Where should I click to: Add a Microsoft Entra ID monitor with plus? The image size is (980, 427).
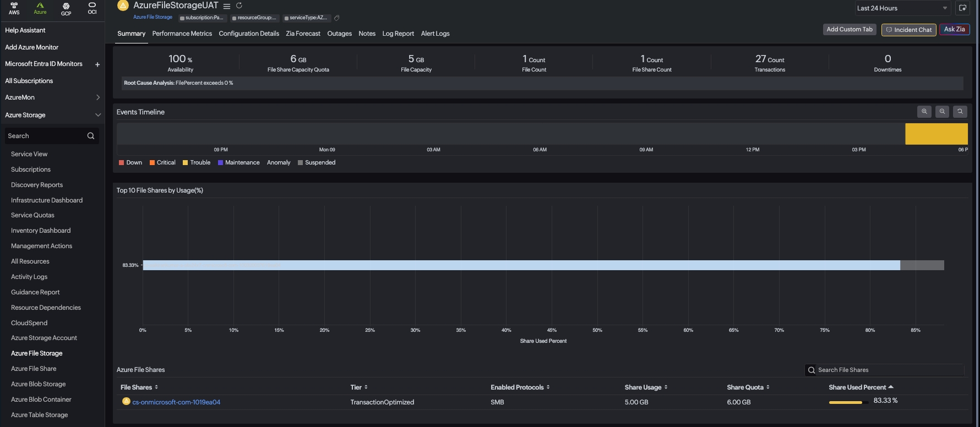(x=97, y=64)
